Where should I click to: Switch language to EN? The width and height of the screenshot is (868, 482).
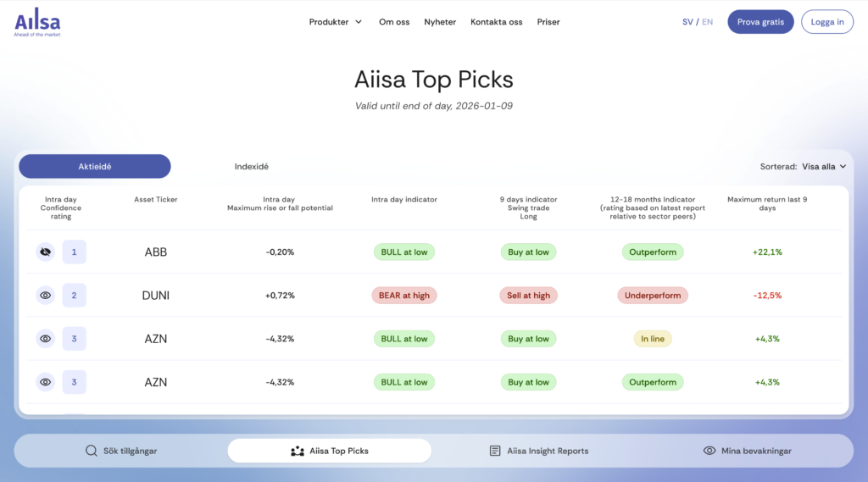coord(708,22)
